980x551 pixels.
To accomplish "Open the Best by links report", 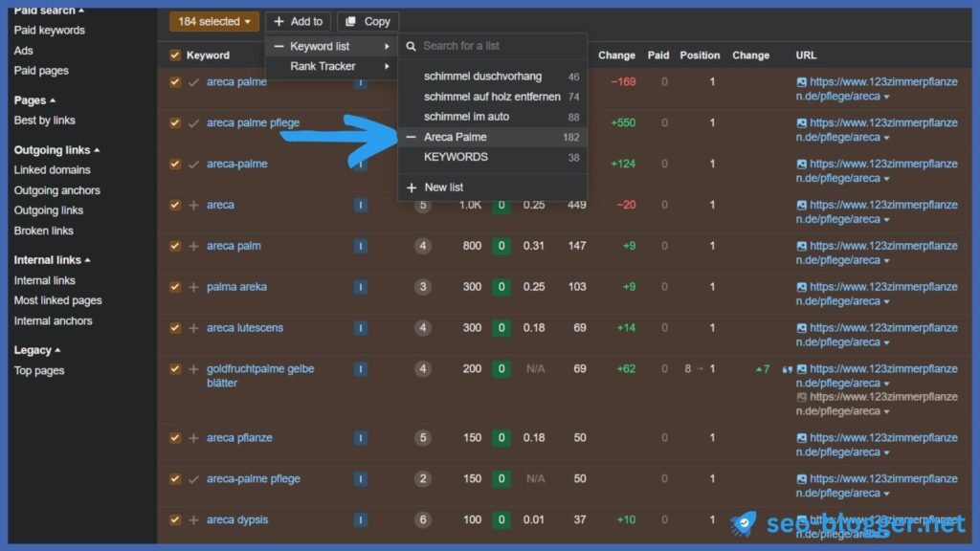I will pos(44,120).
